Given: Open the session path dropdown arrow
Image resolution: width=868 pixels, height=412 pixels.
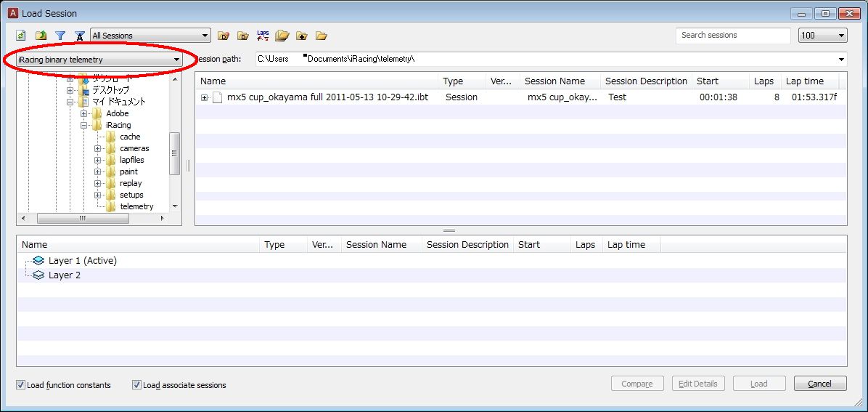Looking at the screenshot, I should pyautogui.click(x=841, y=59).
